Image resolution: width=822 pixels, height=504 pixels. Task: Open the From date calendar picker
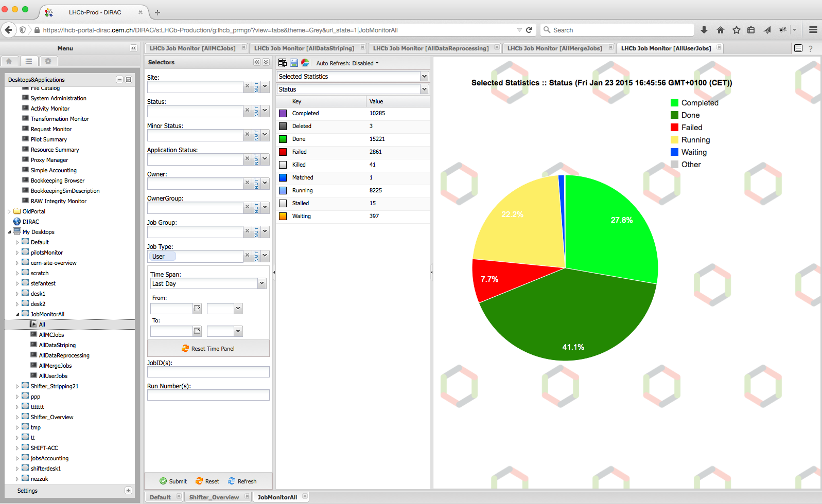pyautogui.click(x=197, y=309)
